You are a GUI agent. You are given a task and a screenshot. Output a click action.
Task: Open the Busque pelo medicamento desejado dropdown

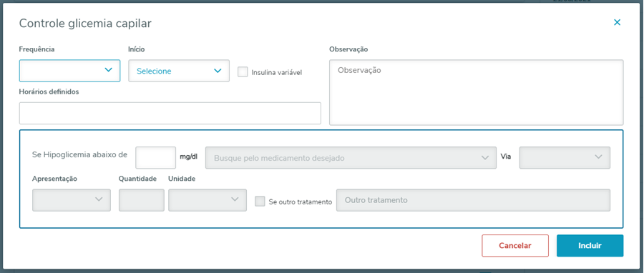click(351, 158)
